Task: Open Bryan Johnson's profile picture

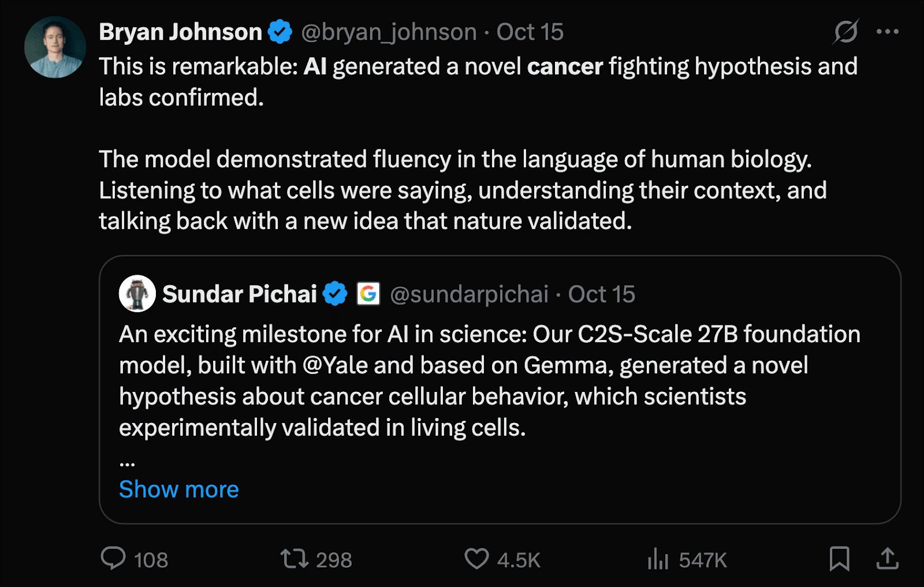Action: coord(55,47)
